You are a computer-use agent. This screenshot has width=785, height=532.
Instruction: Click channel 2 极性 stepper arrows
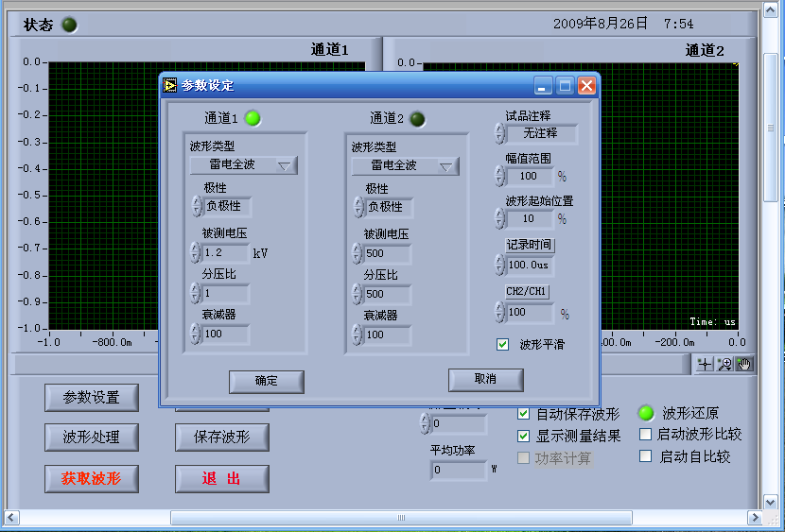(x=358, y=207)
